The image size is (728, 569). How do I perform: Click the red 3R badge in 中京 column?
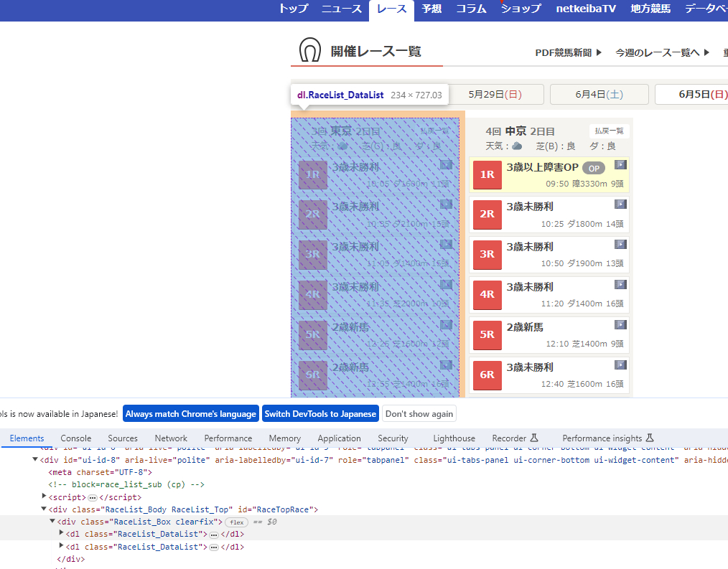(x=487, y=254)
